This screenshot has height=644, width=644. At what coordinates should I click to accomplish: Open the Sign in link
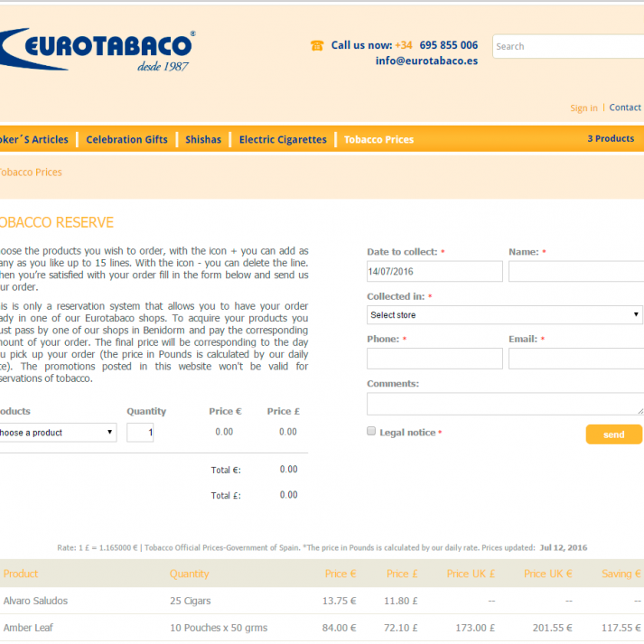pyautogui.click(x=583, y=108)
